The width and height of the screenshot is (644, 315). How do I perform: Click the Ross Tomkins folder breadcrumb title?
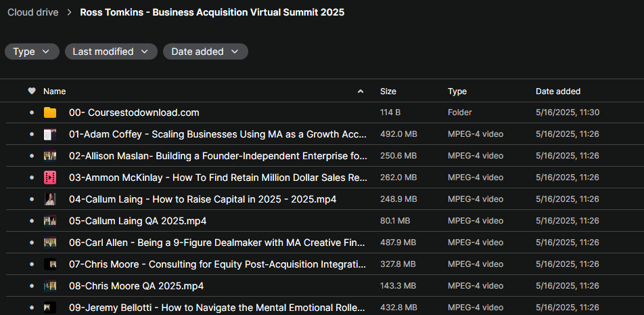click(x=212, y=12)
